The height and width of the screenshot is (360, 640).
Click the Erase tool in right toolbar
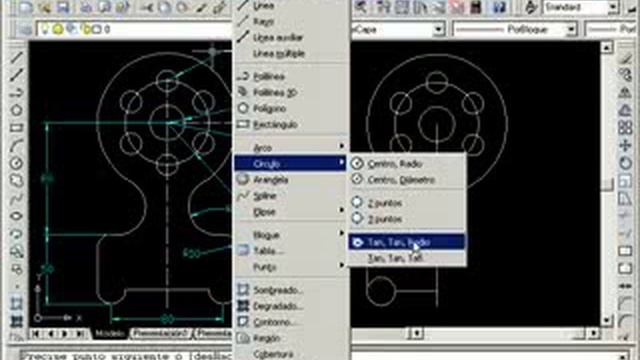pyautogui.click(x=625, y=58)
